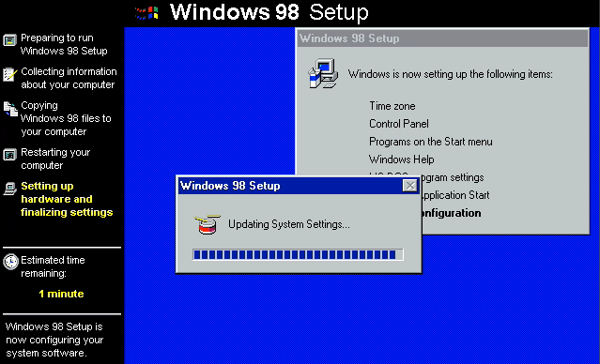Viewport: 600px width, 364px height.
Task: Click the computer setup icon in background dialog
Action: 323,73
